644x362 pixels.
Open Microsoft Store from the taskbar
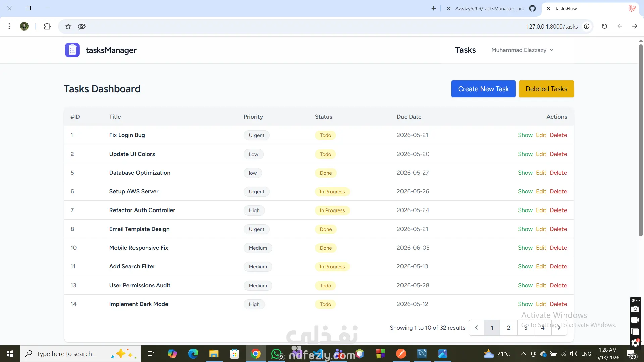(234, 354)
